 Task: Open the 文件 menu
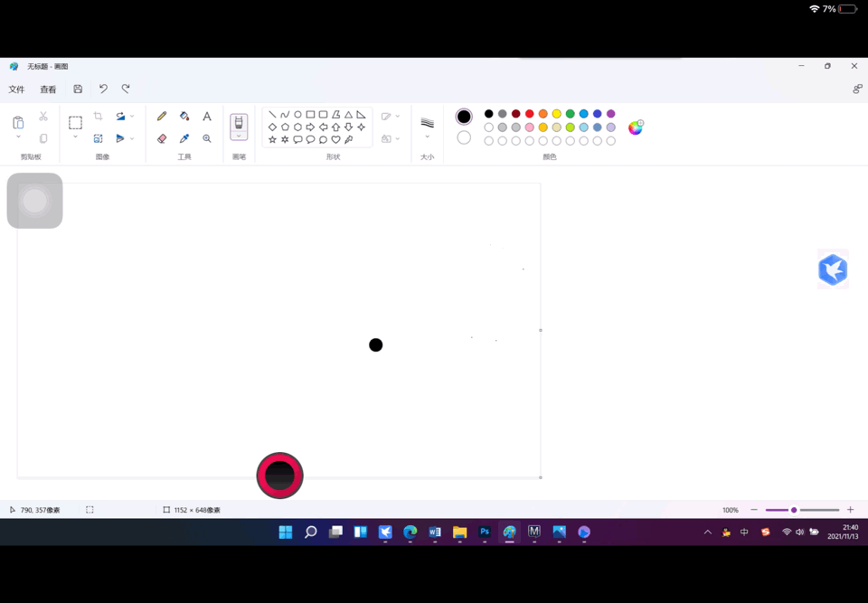tap(17, 89)
